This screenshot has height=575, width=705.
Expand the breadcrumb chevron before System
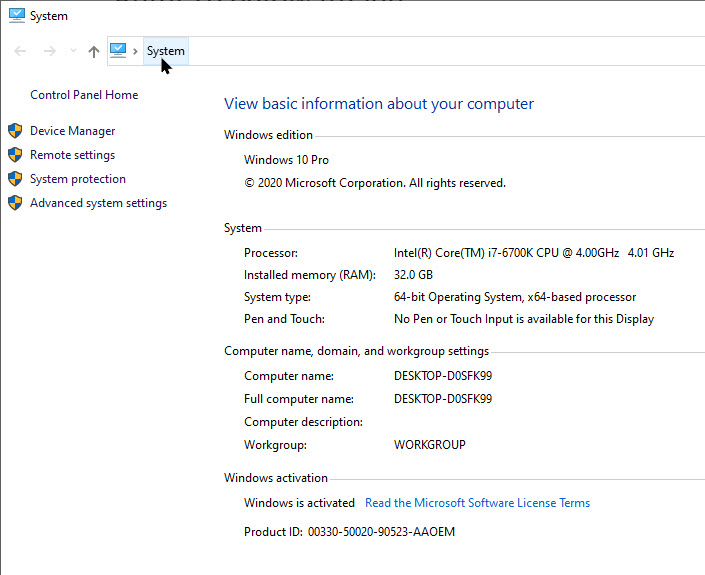pos(135,51)
